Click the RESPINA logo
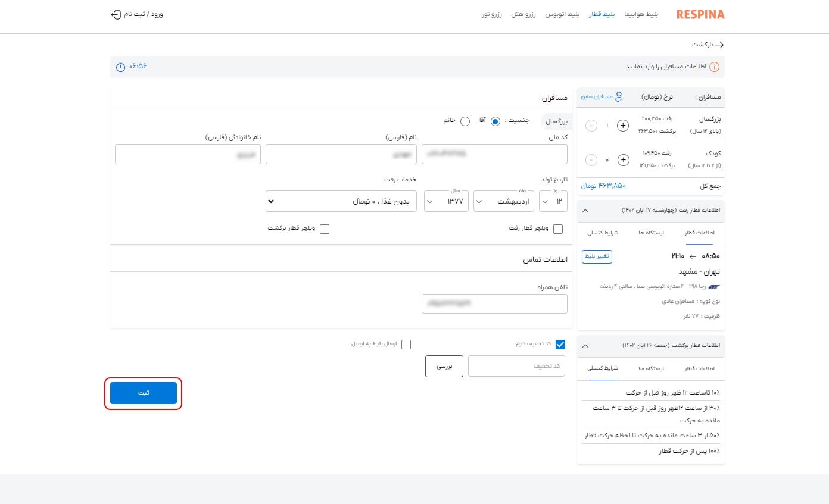This screenshot has width=829, height=504. click(700, 14)
